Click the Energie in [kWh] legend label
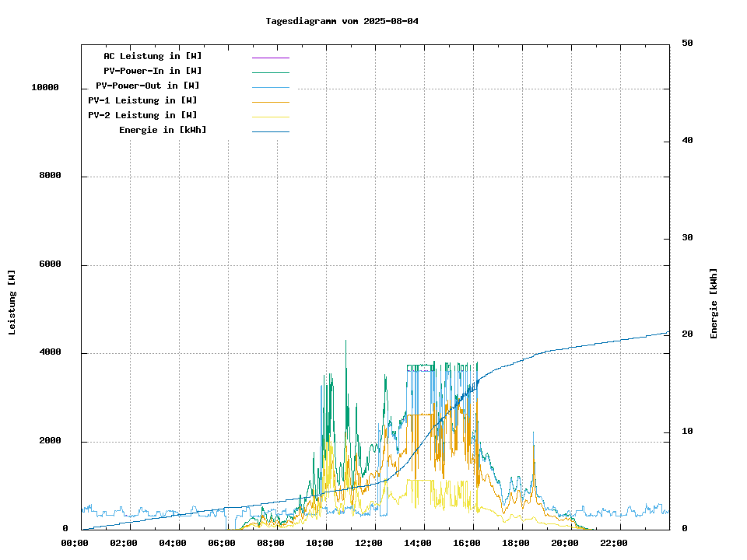Screen dimensions: 747x560 (163, 130)
